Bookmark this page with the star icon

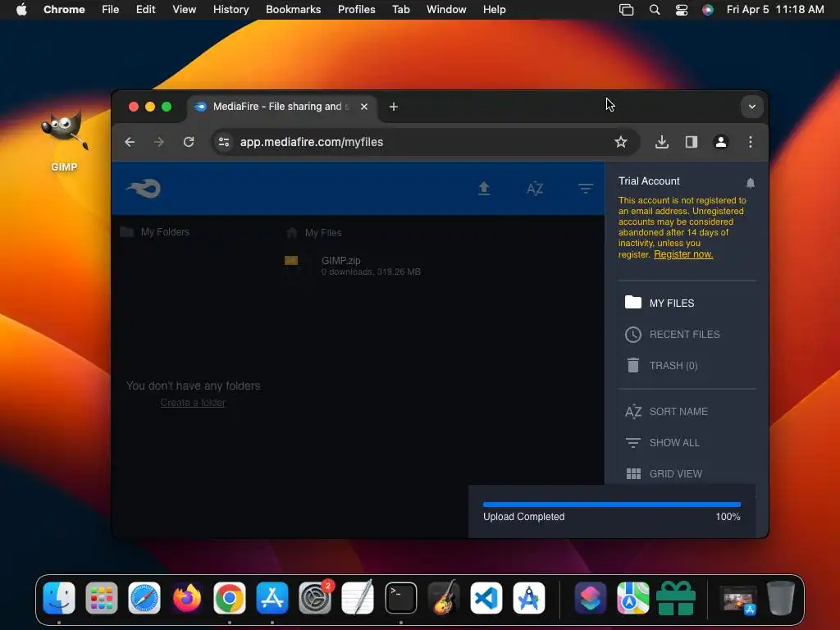click(x=620, y=142)
